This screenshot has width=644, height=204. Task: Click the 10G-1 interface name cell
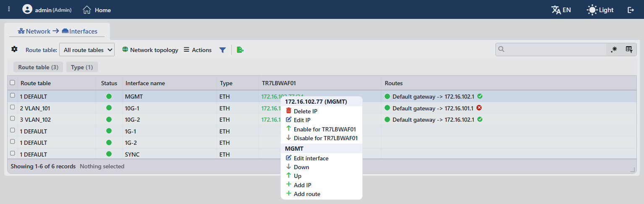(x=170, y=108)
